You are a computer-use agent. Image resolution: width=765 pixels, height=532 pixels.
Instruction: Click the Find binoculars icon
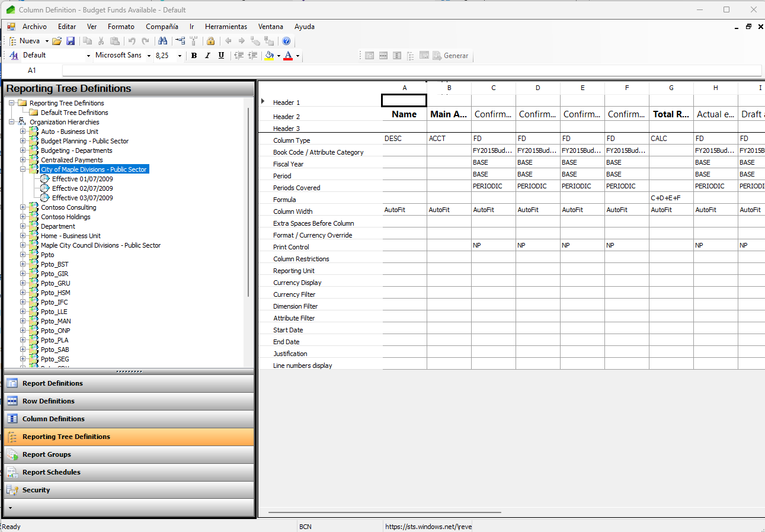162,41
